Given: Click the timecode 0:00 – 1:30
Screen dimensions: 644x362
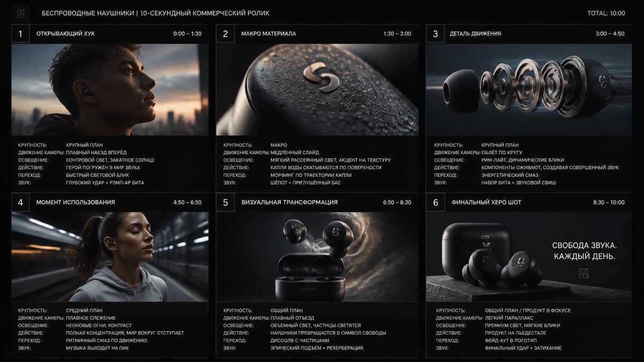Looking at the screenshot, I should pyautogui.click(x=187, y=34).
